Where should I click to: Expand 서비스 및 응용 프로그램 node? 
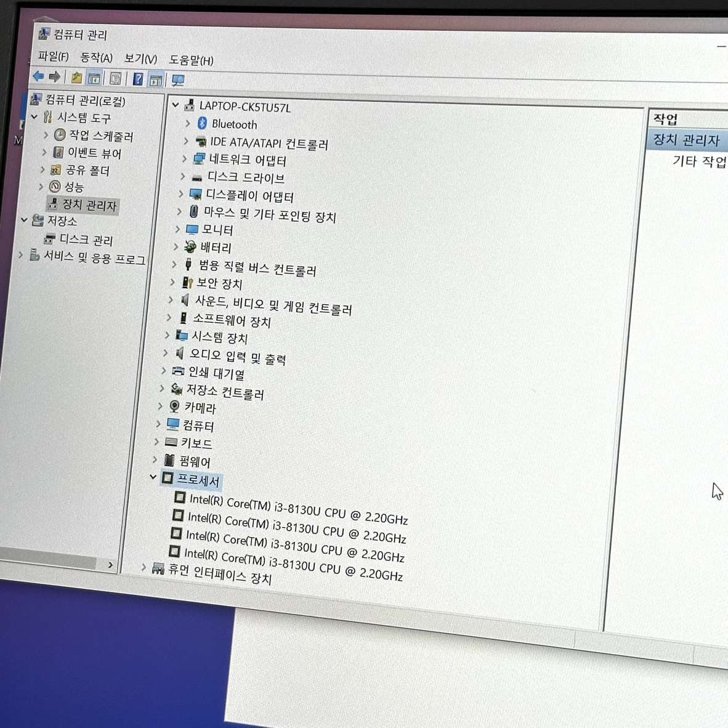[20, 254]
